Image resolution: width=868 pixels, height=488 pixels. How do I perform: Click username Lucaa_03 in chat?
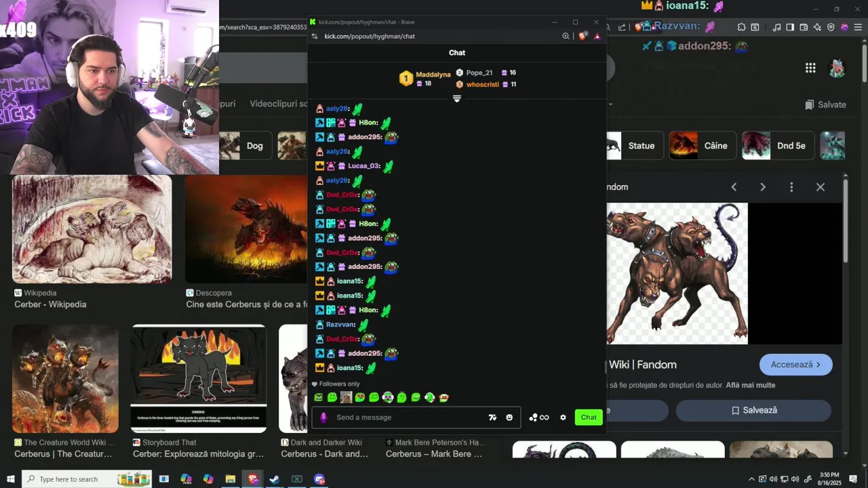click(x=363, y=166)
